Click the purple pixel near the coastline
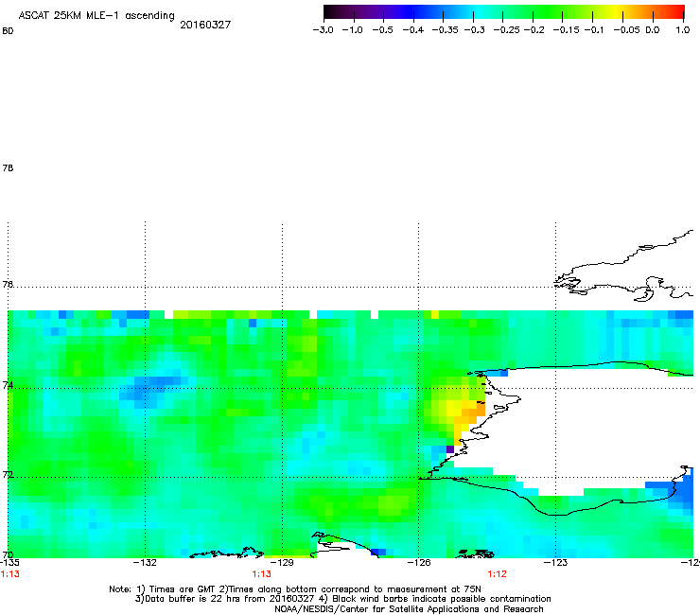This screenshot has width=700, height=615. coord(450,449)
